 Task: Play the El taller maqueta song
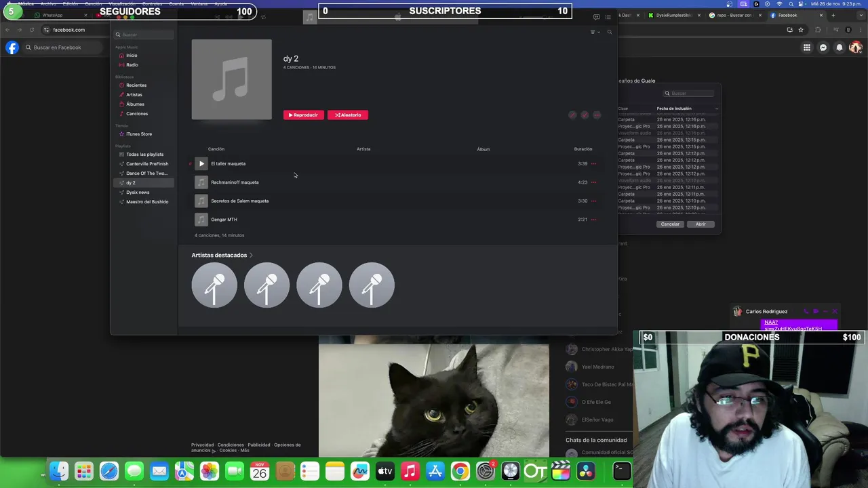pos(201,163)
